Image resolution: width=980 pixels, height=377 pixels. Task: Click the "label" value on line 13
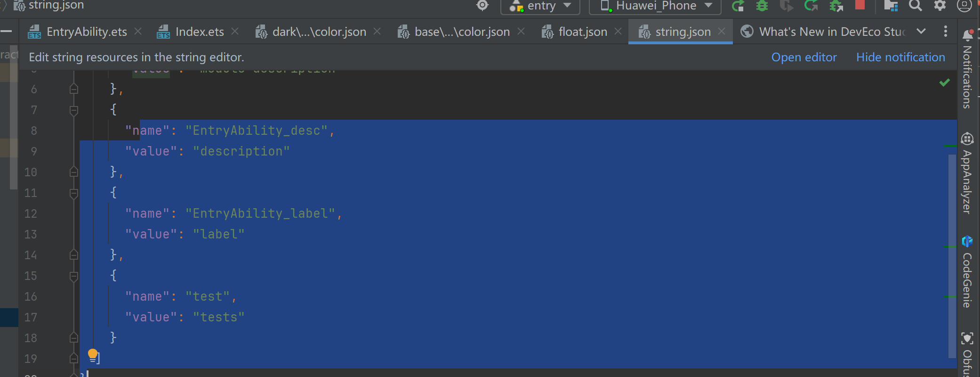point(218,234)
